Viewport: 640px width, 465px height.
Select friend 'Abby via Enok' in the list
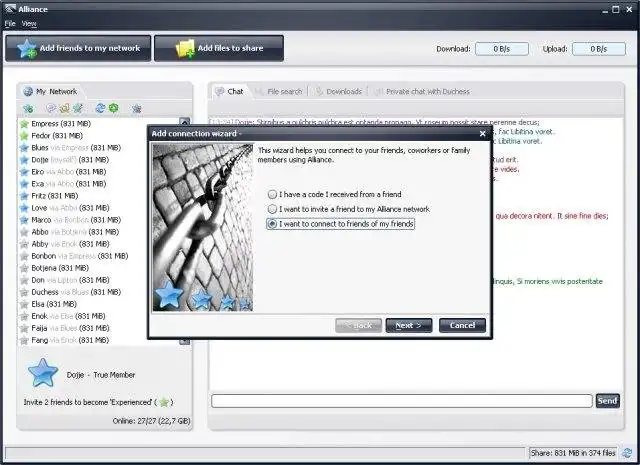pyautogui.click(x=65, y=244)
